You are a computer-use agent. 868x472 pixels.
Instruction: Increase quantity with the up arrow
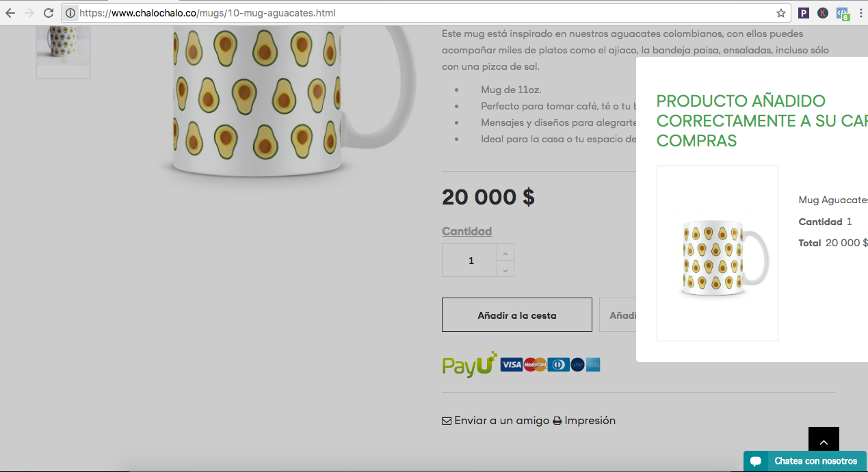[505, 252]
